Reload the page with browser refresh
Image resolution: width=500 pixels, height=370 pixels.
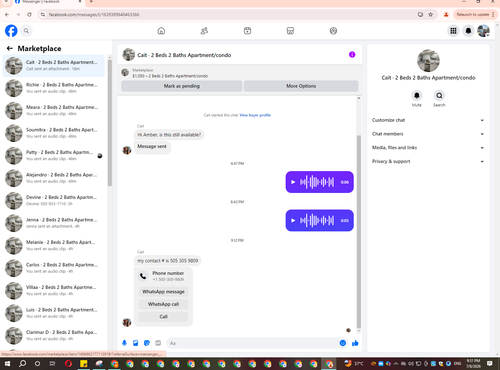pos(29,14)
